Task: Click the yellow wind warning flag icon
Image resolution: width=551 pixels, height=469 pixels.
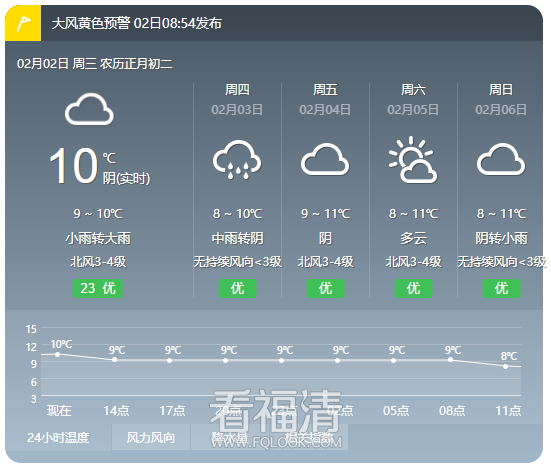Action: pyautogui.click(x=23, y=23)
